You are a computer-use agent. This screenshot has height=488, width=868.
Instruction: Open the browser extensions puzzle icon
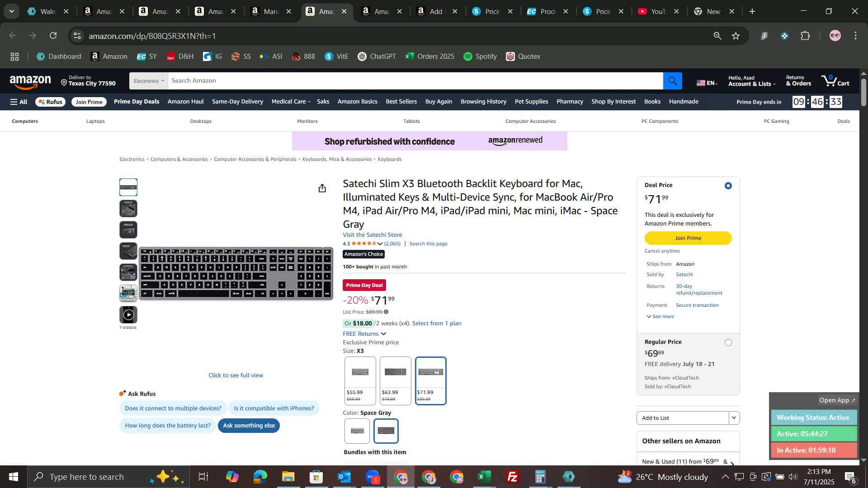(805, 36)
